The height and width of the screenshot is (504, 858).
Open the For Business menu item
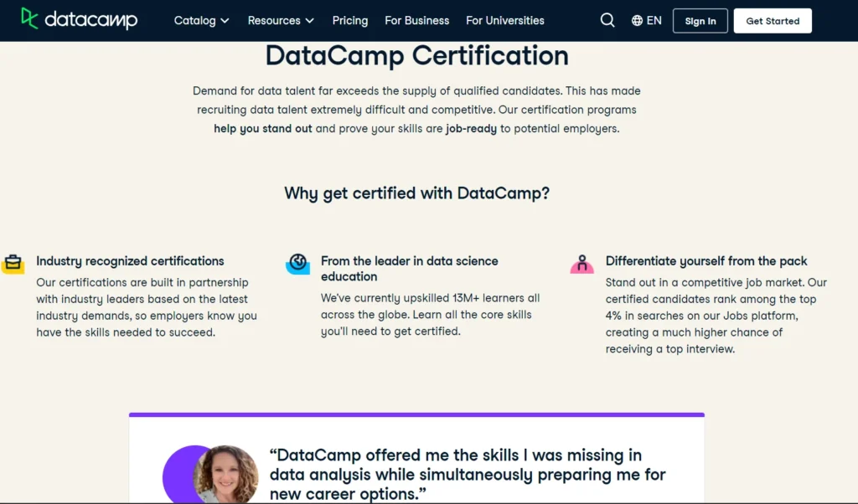point(417,21)
